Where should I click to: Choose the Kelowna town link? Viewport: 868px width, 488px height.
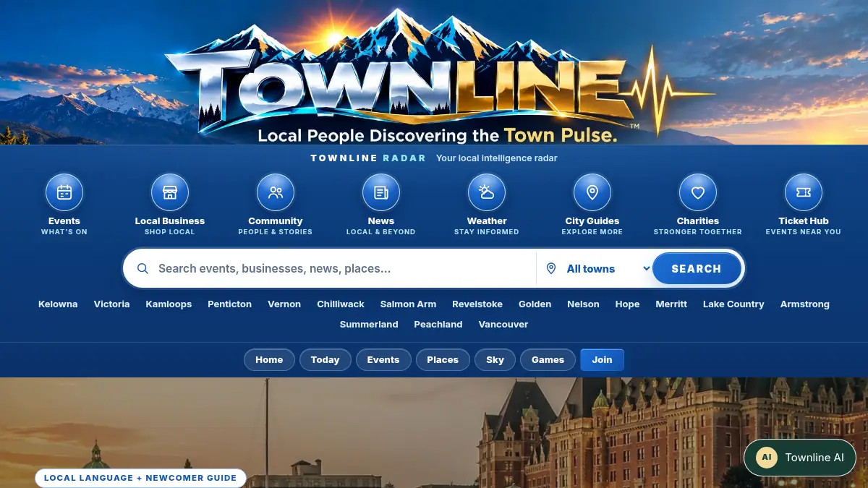click(58, 304)
